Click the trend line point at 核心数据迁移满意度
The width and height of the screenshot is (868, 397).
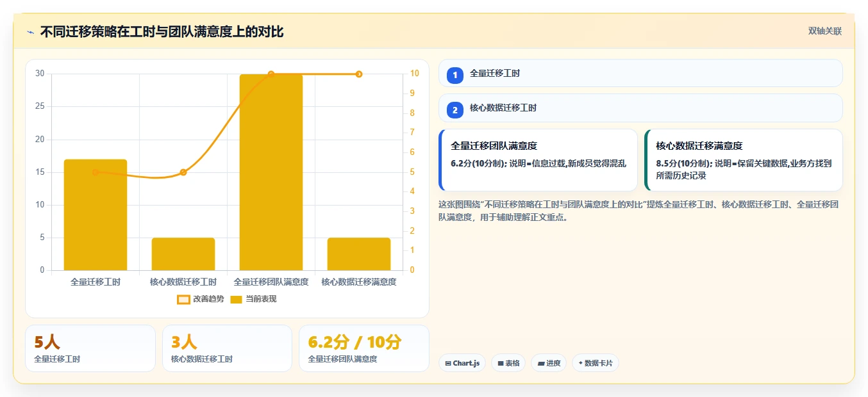pyautogui.click(x=359, y=74)
